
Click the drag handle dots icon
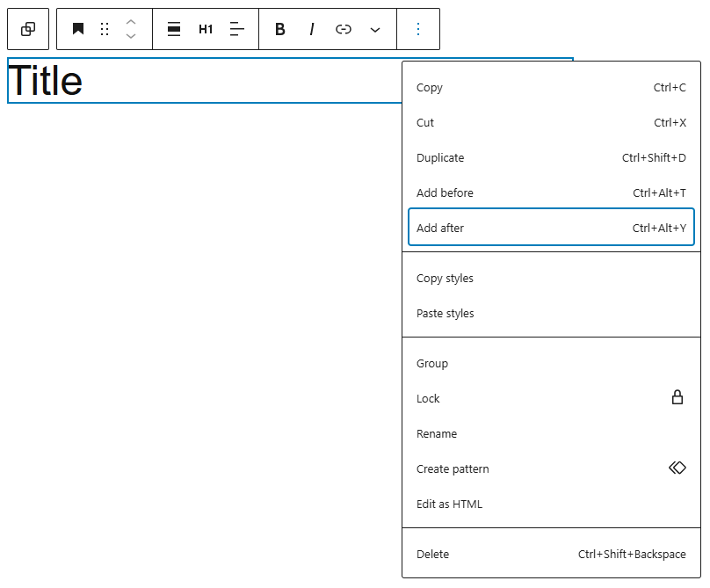coord(105,29)
